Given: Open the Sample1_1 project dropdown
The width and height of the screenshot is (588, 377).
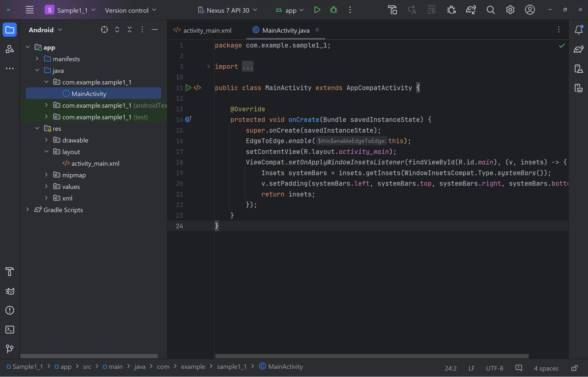Looking at the screenshot, I should tap(70, 10).
